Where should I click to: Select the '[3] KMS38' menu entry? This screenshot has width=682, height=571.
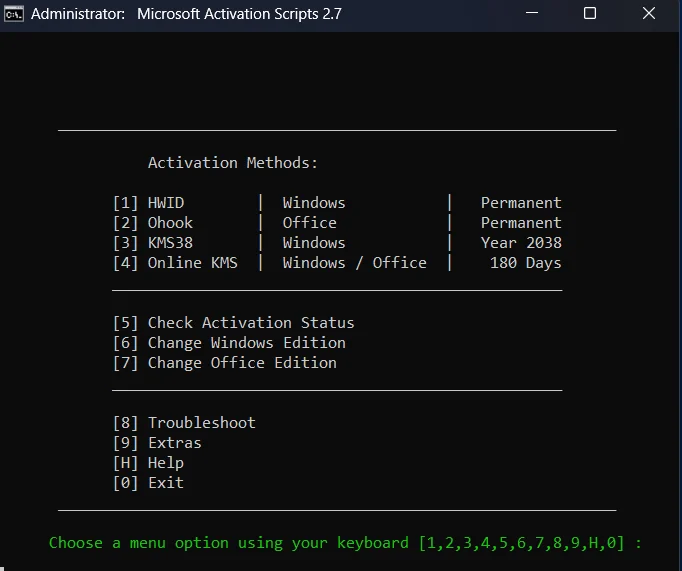(x=153, y=243)
